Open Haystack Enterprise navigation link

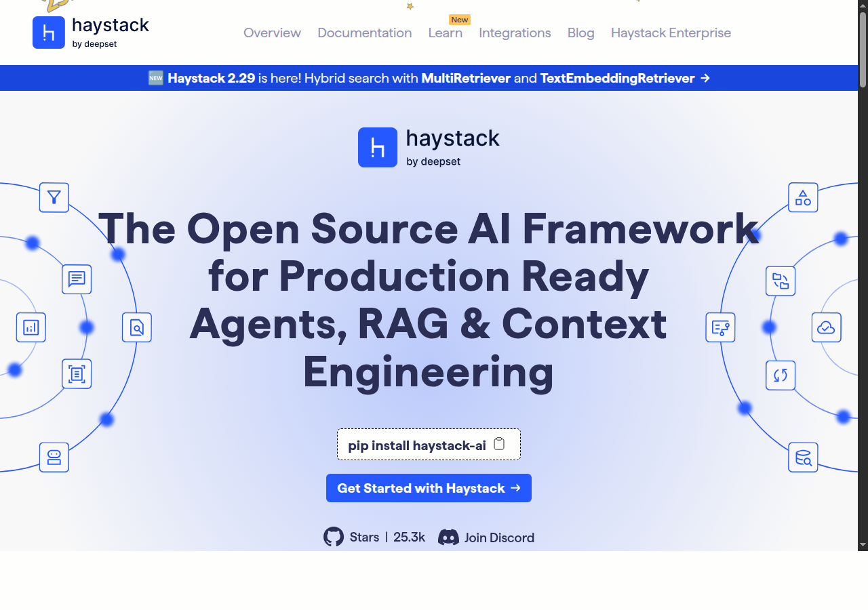pyautogui.click(x=671, y=33)
